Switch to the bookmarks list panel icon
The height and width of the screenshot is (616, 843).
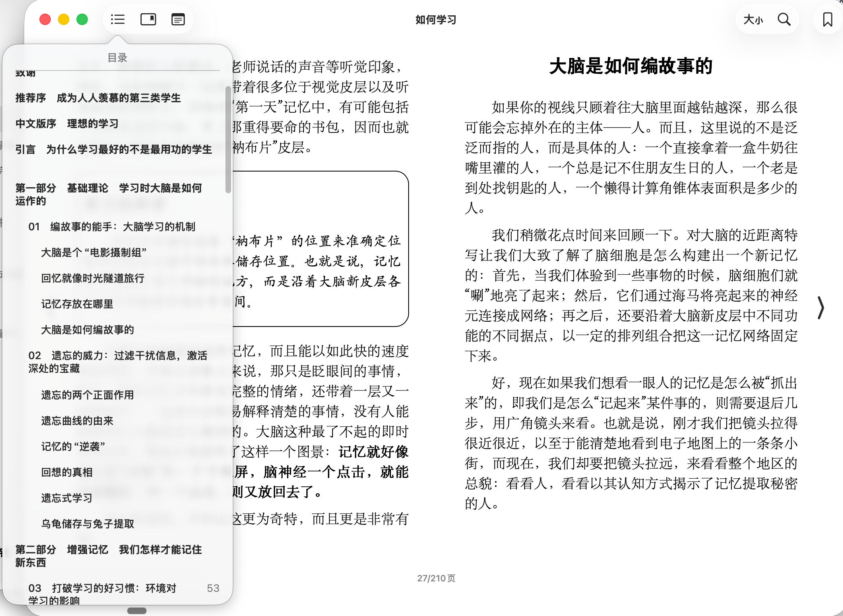pos(148,19)
